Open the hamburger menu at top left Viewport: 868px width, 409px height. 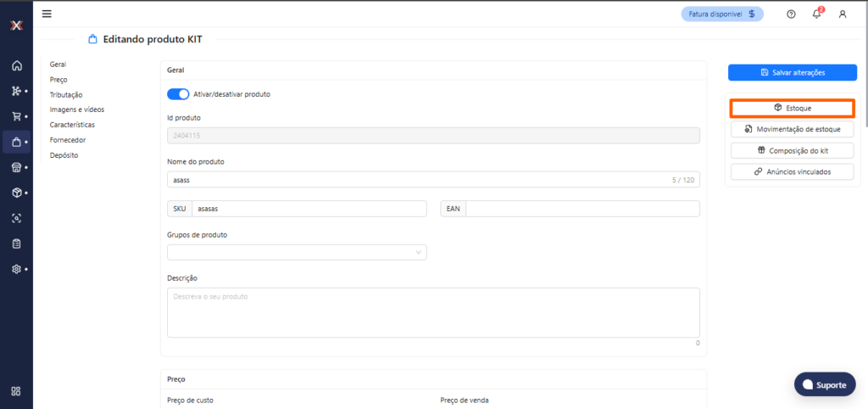pyautogui.click(x=47, y=14)
